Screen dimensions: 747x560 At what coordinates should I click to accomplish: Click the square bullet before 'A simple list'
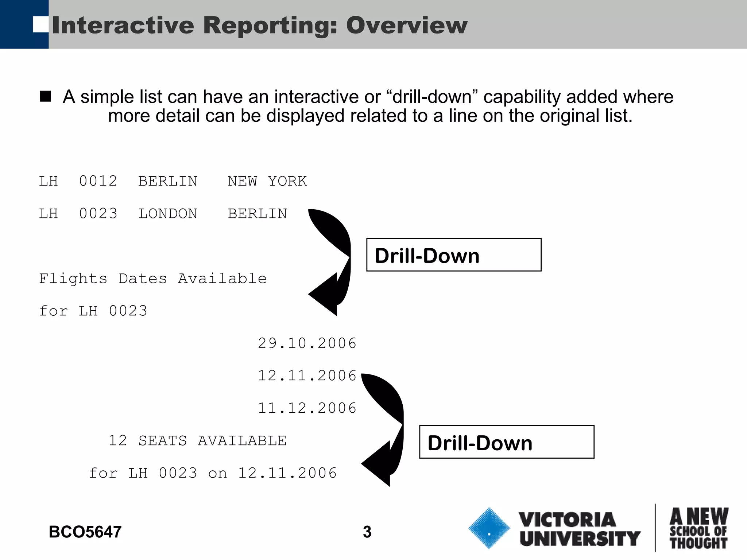(x=45, y=97)
